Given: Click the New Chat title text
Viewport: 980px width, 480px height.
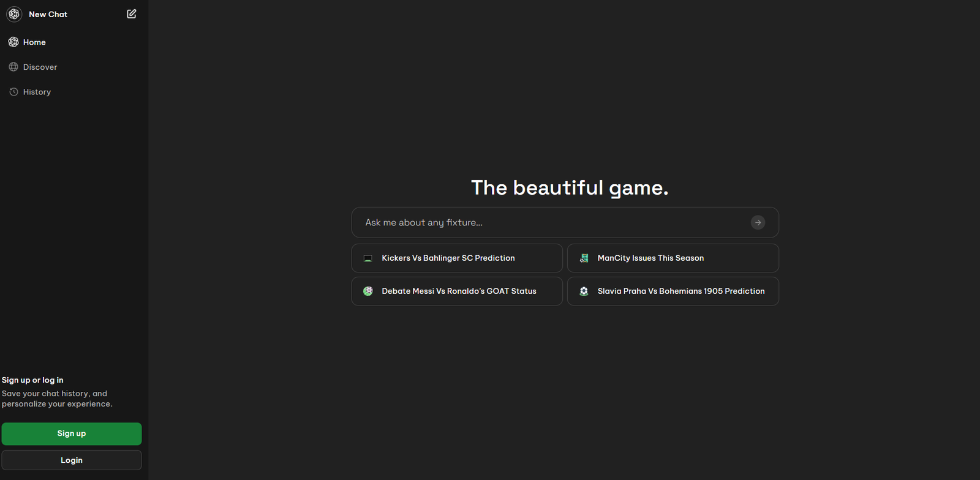Looking at the screenshot, I should [x=48, y=14].
